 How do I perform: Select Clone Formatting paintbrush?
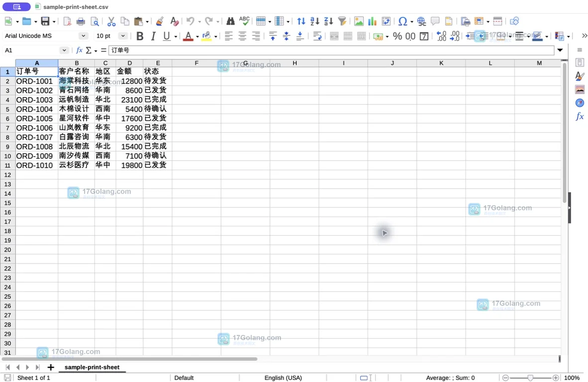160,21
